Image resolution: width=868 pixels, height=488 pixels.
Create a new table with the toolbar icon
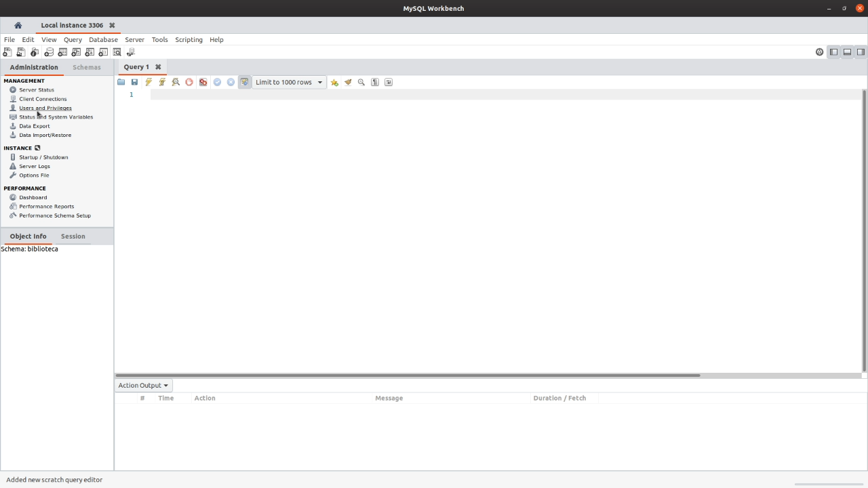pos(62,52)
